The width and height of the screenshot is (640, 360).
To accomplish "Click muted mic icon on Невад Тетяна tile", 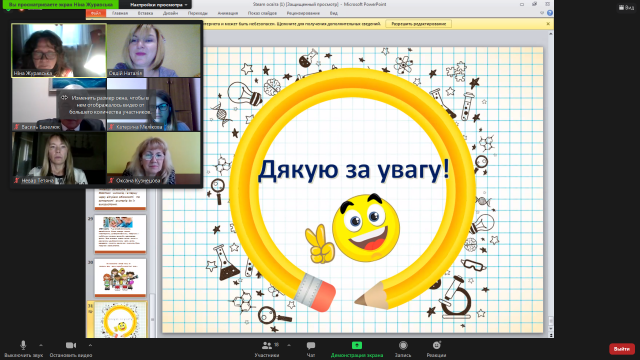I will [x=17, y=180].
